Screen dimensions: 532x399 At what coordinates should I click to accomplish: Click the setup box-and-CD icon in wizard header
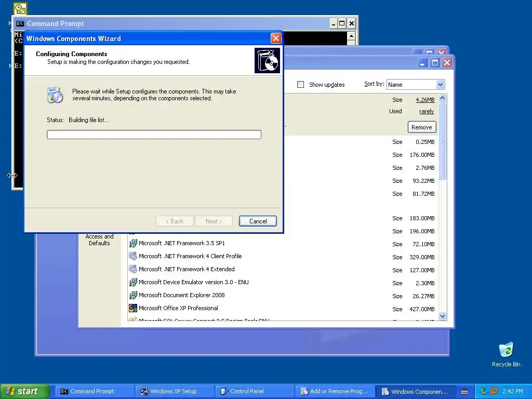[x=268, y=60]
